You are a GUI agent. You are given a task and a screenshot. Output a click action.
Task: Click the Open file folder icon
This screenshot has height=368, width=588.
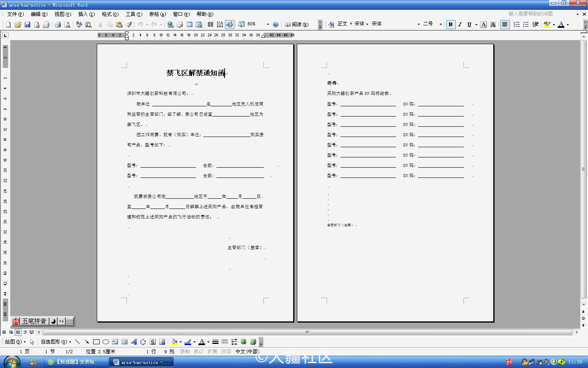tap(18, 25)
